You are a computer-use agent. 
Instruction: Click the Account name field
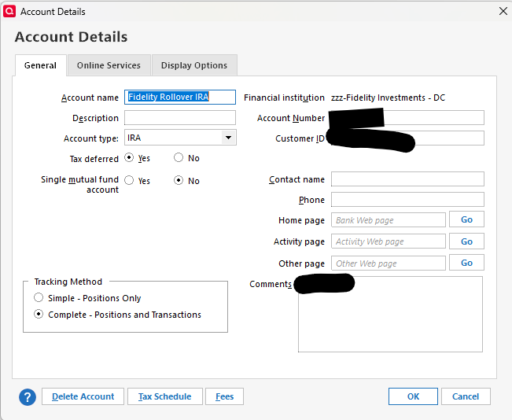click(180, 97)
